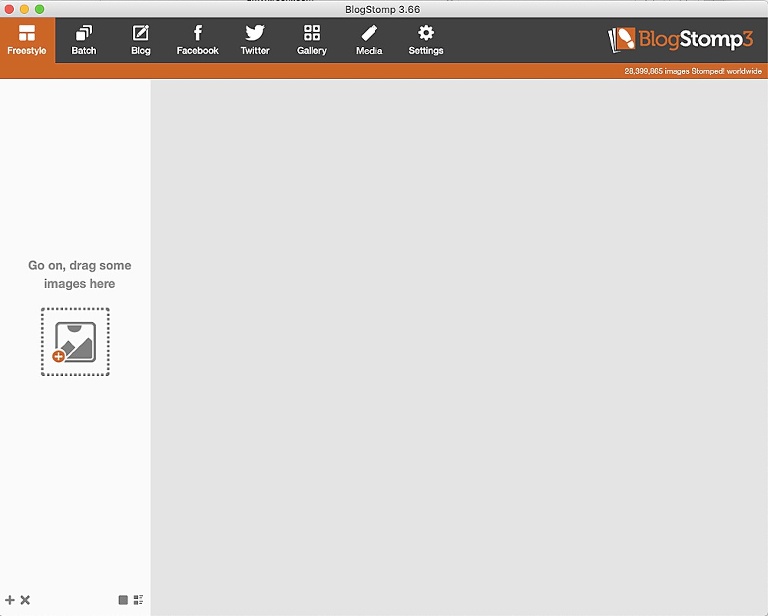Minimize the BlogStomp window

coord(24,9)
